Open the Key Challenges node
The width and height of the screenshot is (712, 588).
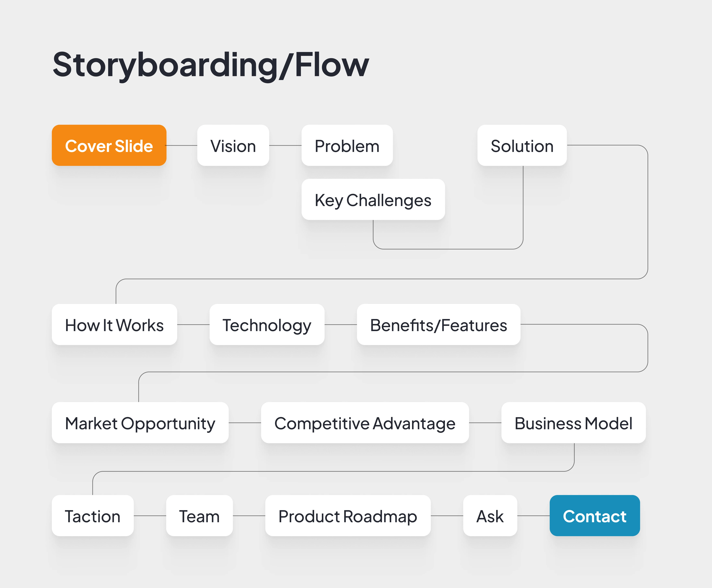(373, 200)
